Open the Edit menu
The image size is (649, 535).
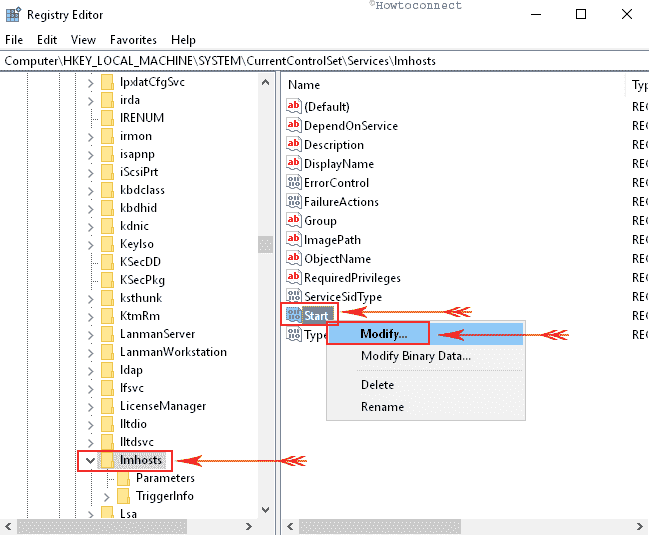coord(47,40)
